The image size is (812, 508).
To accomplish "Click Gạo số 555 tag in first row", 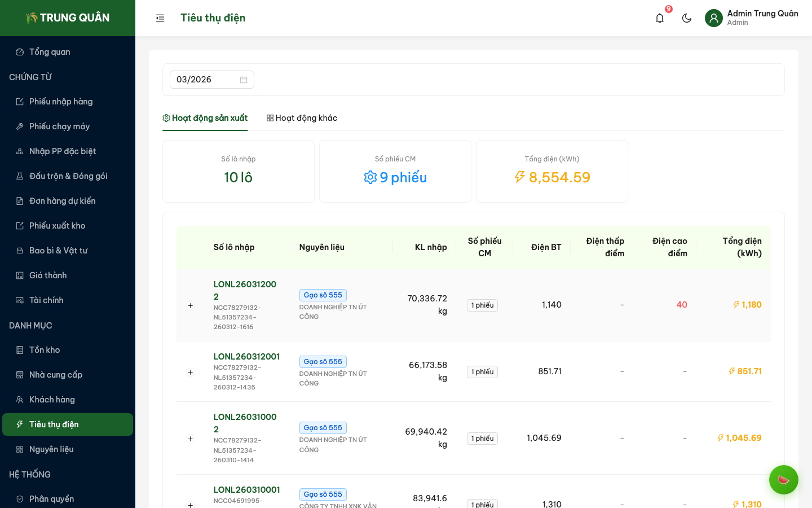I will tap(323, 295).
